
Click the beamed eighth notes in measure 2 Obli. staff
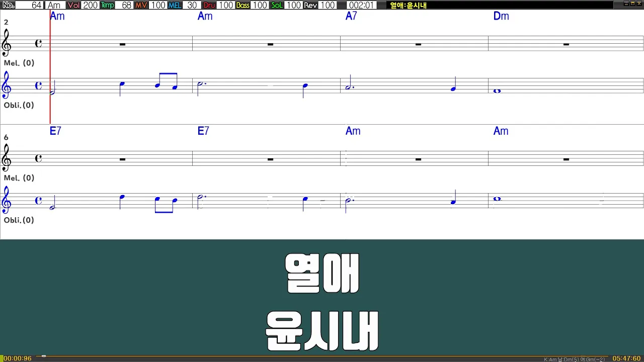pos(166,81)
